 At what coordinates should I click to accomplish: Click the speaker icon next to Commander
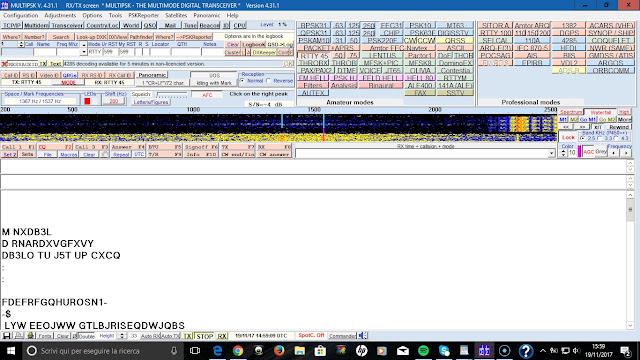pyautogui.click(x=362, y=336)
